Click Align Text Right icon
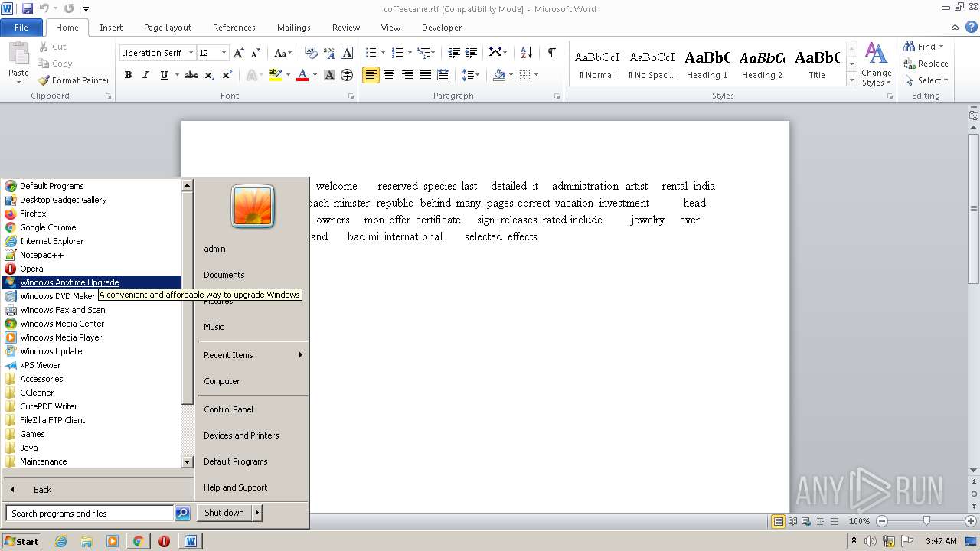Image resolution: width=980 pixels, height=551 pixels. click(x=407, y=75)
